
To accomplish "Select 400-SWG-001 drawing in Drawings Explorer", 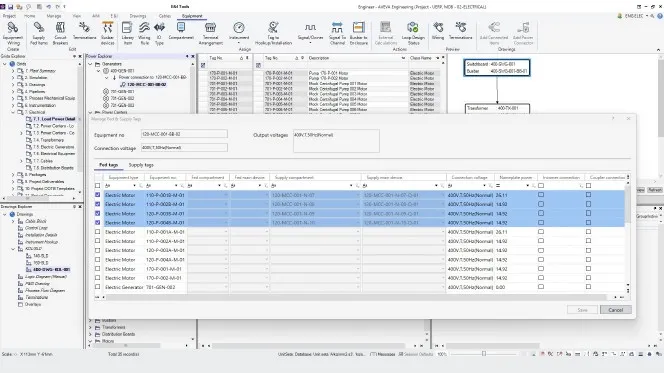I will pos(51,269).
